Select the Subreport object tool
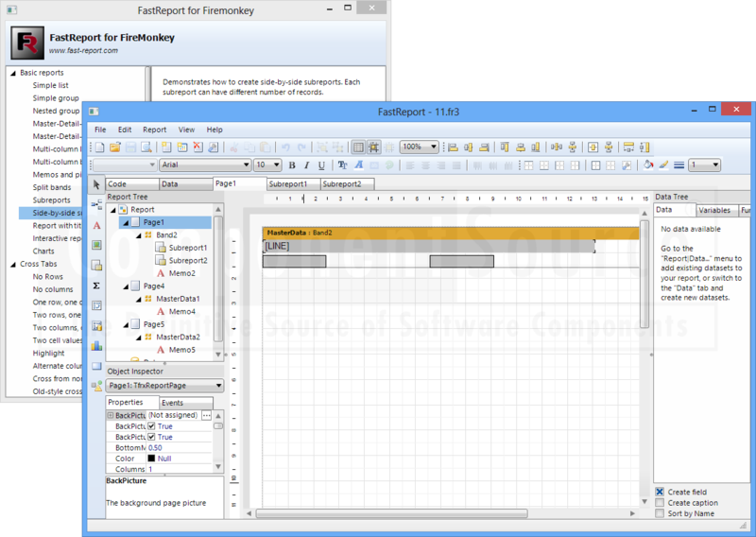 [x=97, y=266]
